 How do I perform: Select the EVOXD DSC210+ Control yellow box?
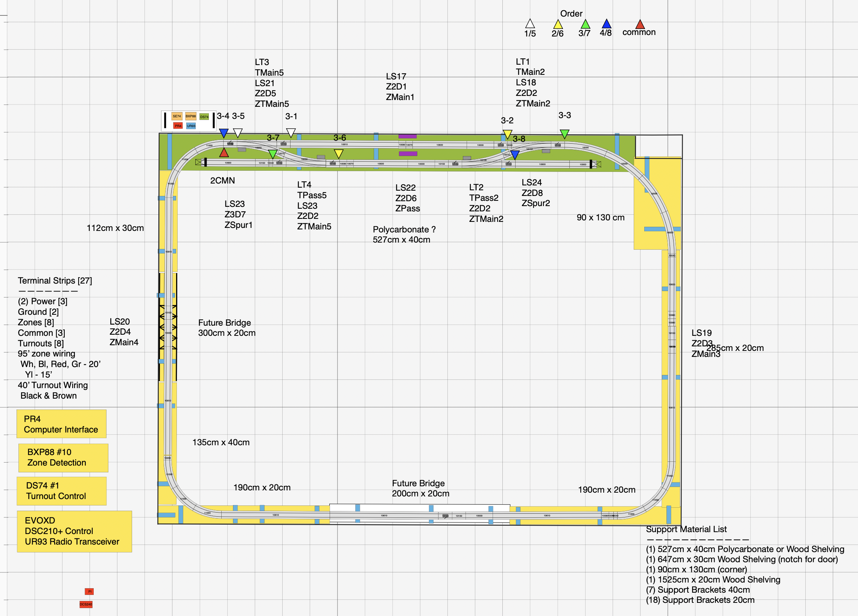(x=74, y=531)
